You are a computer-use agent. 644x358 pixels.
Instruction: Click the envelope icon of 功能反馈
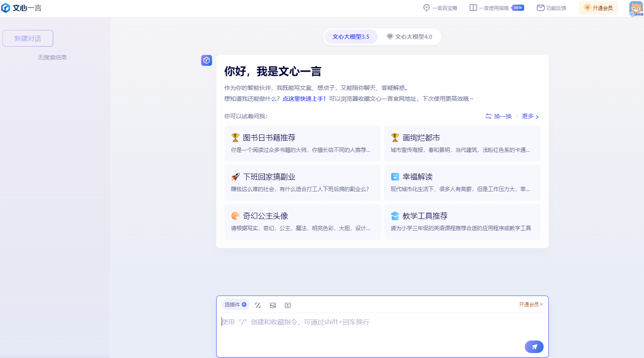[x=540, y=8]
